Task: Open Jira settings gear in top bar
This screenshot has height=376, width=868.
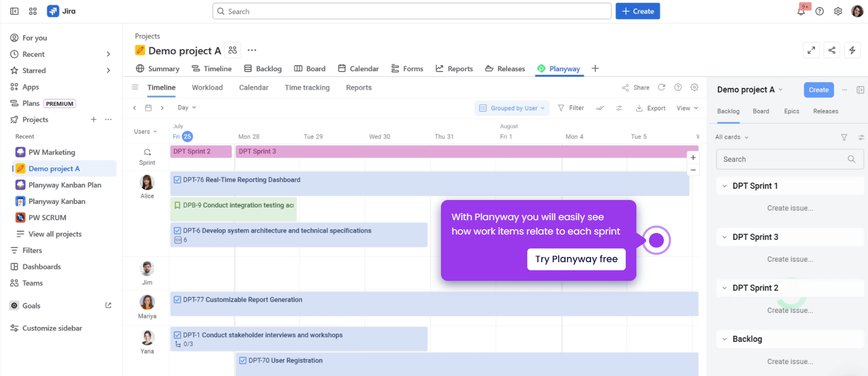Action: (838, 11)
